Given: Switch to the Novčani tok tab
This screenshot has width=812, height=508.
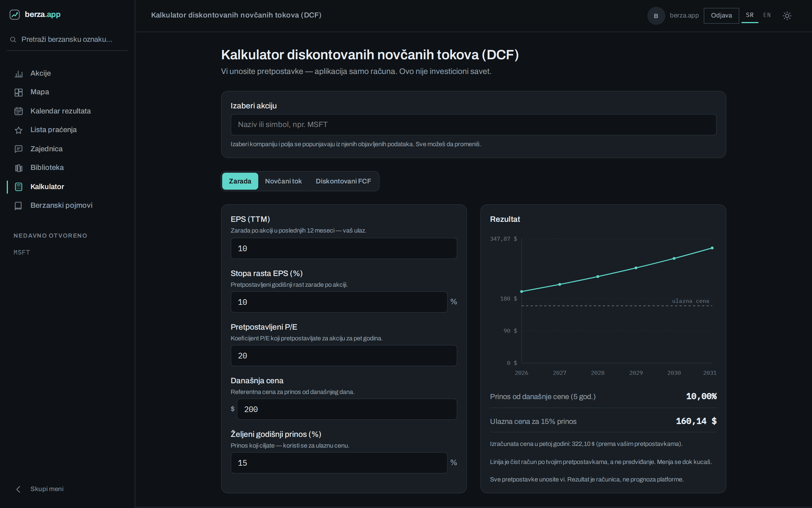Looking at the screenshot, I should pos(283,181).
